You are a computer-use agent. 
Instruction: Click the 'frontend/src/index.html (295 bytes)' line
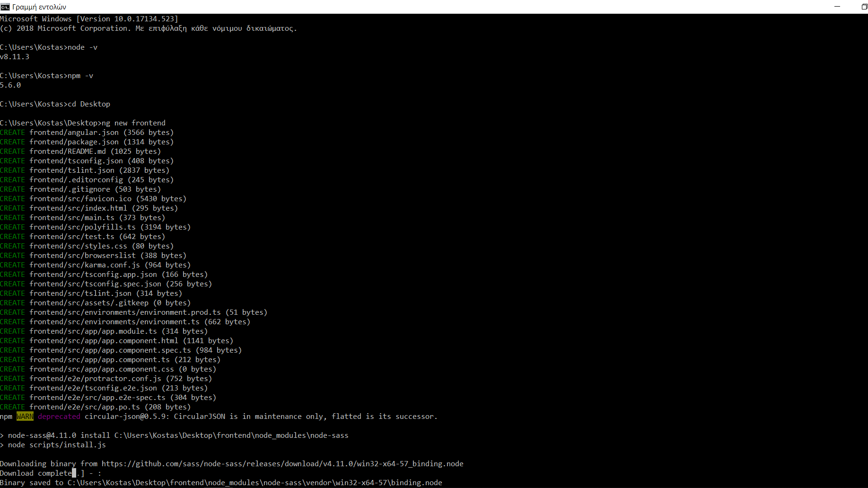coord(89,208)
